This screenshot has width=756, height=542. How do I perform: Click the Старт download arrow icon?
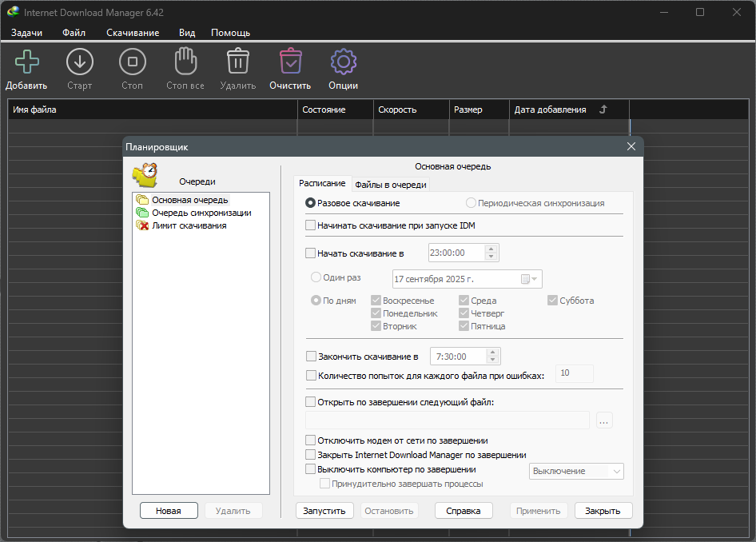80,62
